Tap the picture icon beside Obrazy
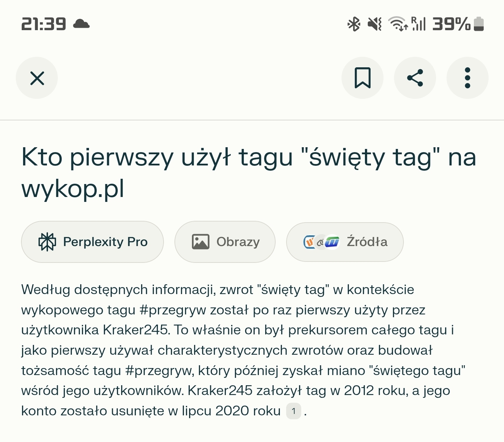This screenshot has width=504, height=442. (201, 242)
